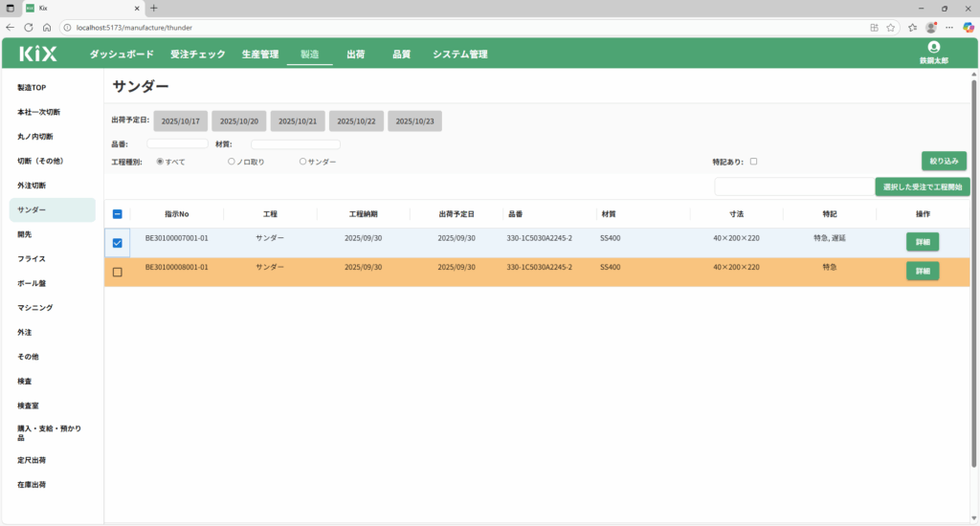Viewport: 980px width, 526px height.
Task: Open the user profile avatar icon
Action: point(934,47)
